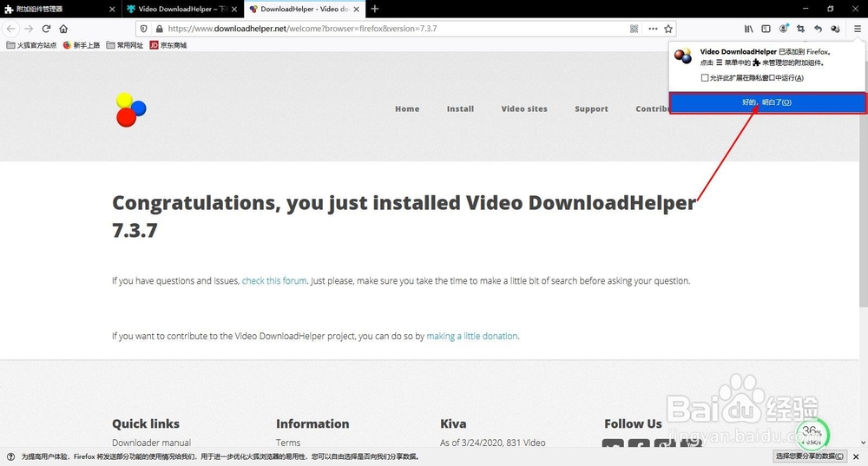Click the screenshot crop tool icon
868x466 pixels.
(x=800, y=29)
